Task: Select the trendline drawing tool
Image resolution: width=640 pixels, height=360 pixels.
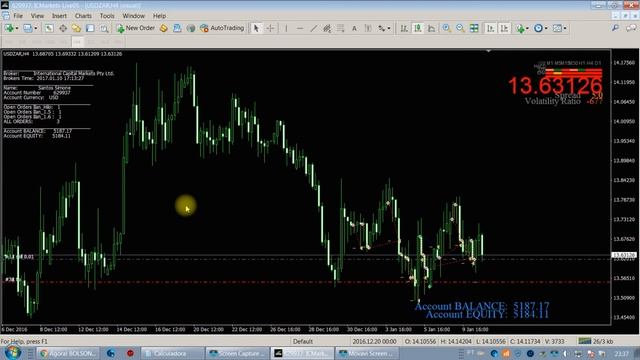Action: [x=313, y=28]
